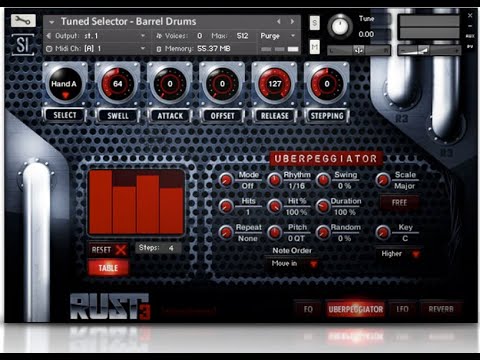Close the instrument with the X icon
This screenshot has height=360, width=480.
point(470,15)
